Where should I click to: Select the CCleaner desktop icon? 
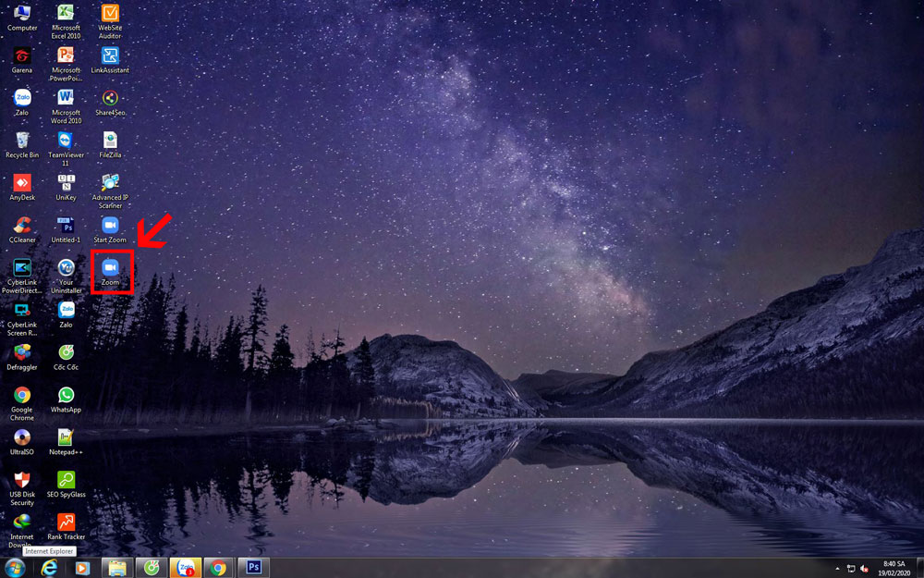point(22,227)
